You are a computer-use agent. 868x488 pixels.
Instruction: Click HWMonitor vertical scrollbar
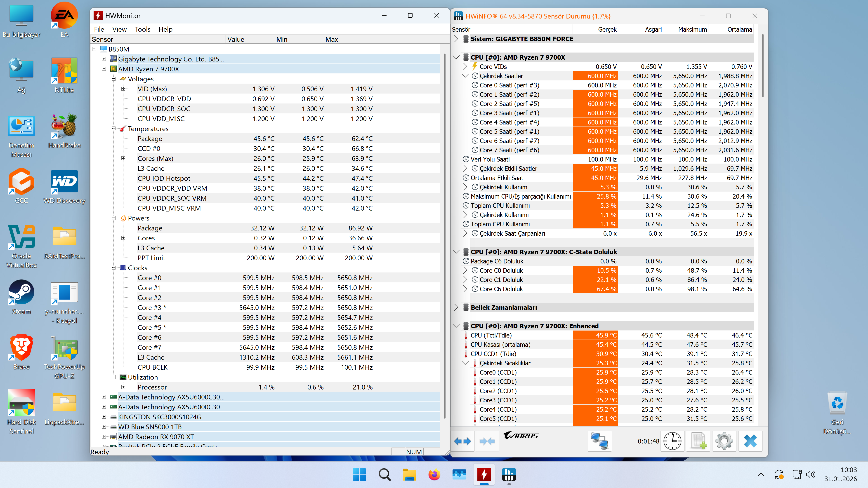point(445,236)
